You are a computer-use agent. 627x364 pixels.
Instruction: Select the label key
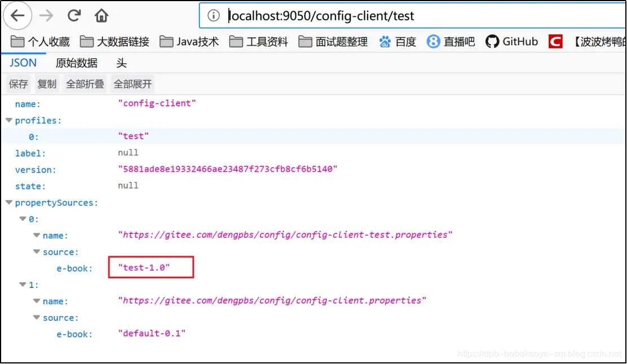click(x=30, y=153)
